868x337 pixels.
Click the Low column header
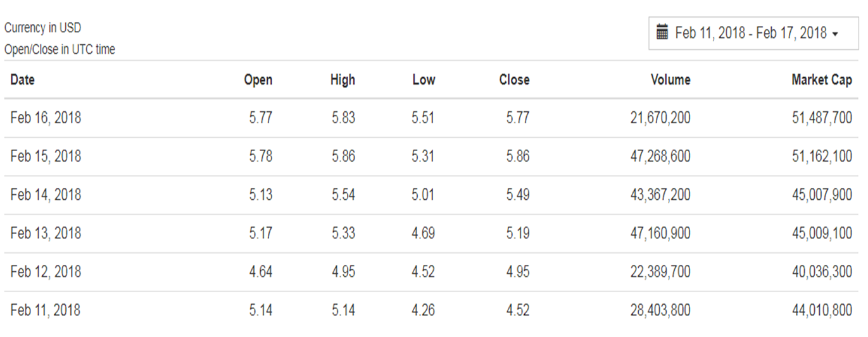click(424, 80)
